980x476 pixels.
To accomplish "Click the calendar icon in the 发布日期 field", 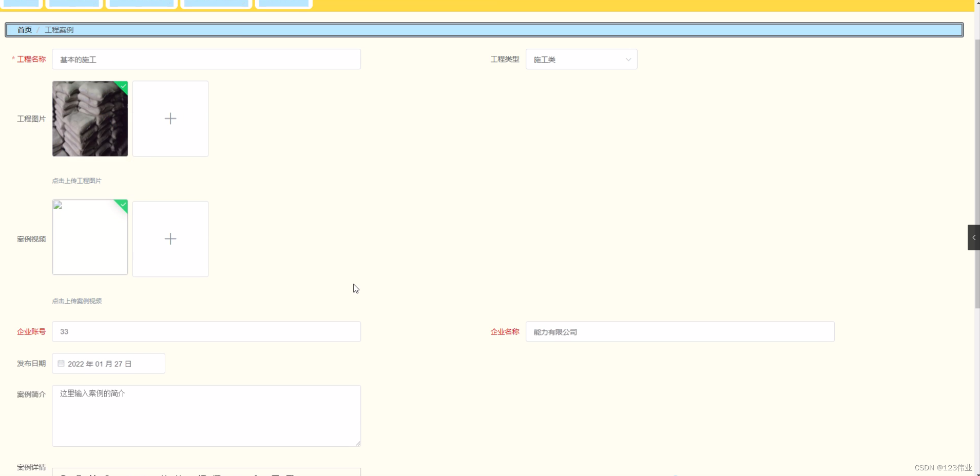I will pos(61,364).
